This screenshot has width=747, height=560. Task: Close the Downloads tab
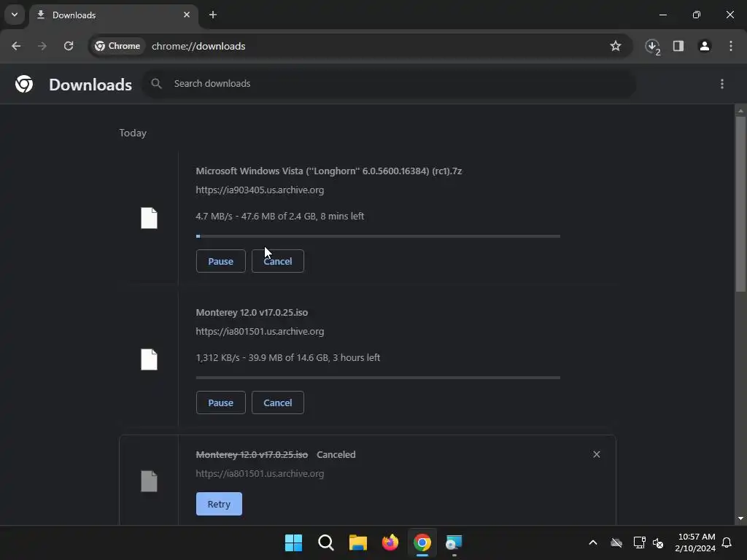pyautogui.click(x=187, y=15)
